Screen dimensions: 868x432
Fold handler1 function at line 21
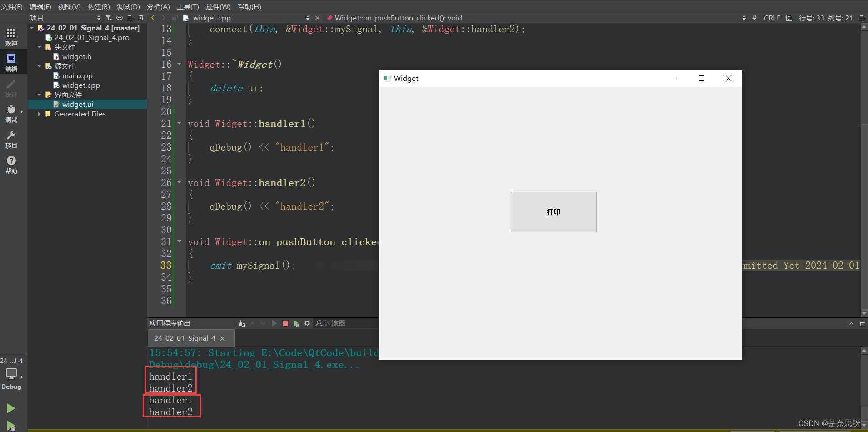pyautogui.click(x=179, y=123)
